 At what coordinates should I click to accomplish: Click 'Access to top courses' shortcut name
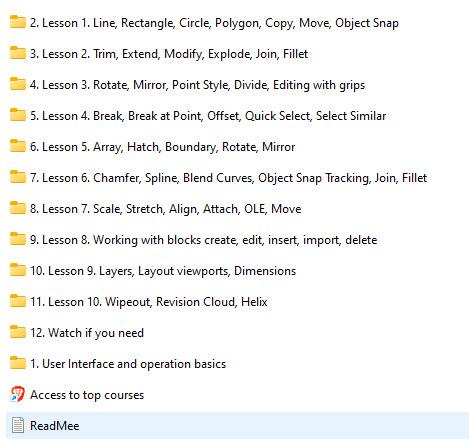tap(87, 395)
